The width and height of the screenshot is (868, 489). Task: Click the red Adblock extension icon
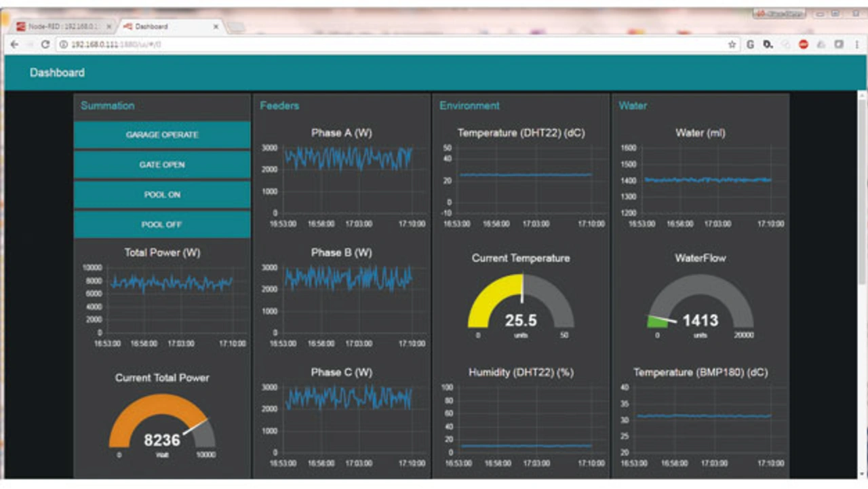pos(804,45)
